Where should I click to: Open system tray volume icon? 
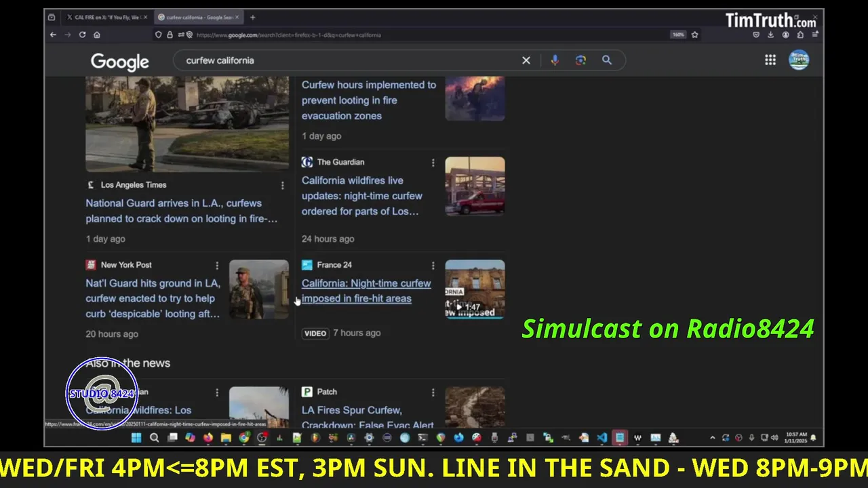coord(774,438)
